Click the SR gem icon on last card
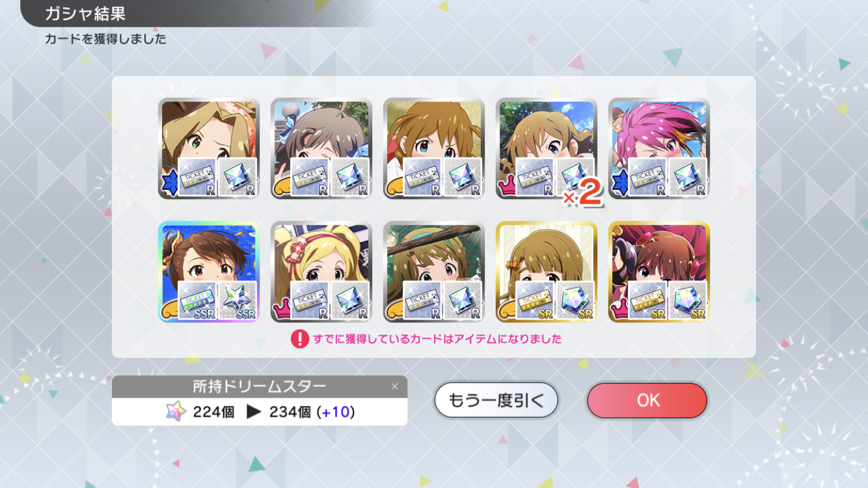This screenshot has width=868, height=488. [688, 300]
